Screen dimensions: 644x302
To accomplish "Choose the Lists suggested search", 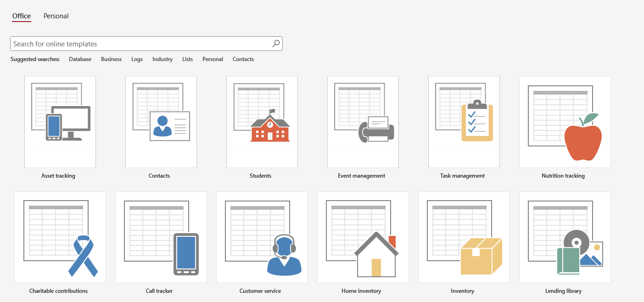I will point(188,59).
